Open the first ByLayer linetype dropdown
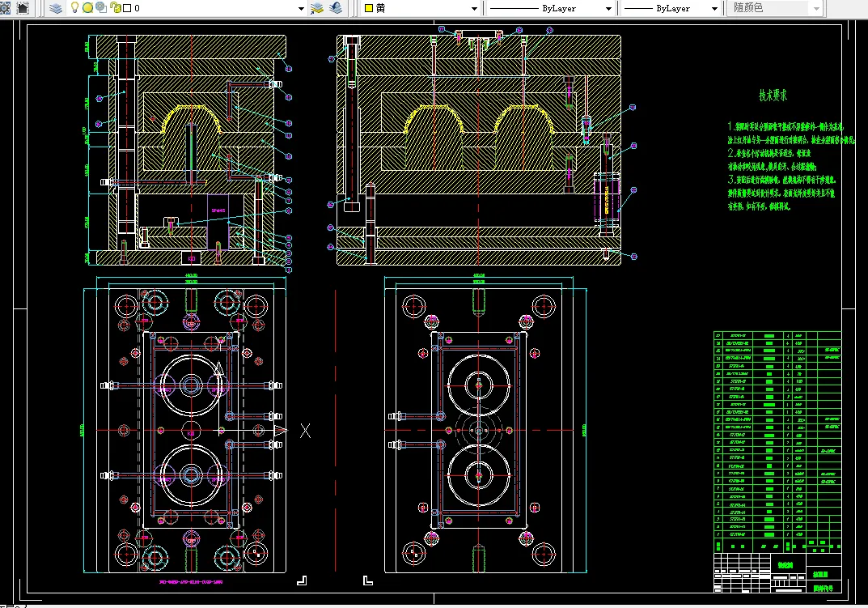 click(x=608, y=8)
